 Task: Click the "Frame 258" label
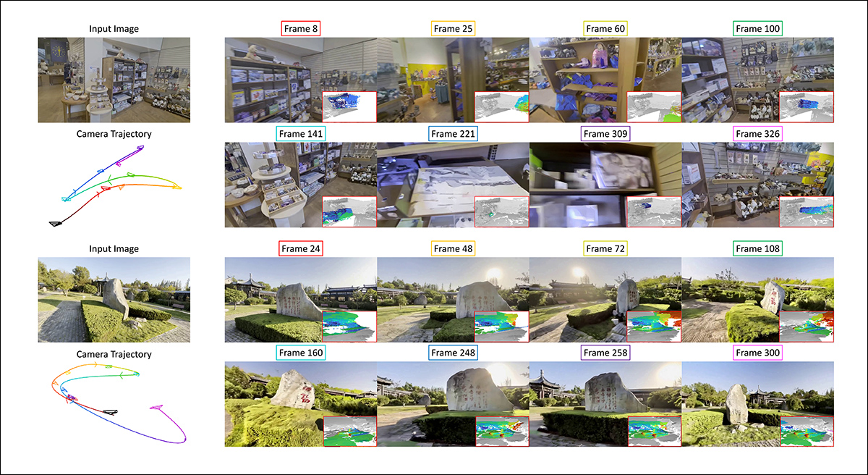click(x=605, y=353)
